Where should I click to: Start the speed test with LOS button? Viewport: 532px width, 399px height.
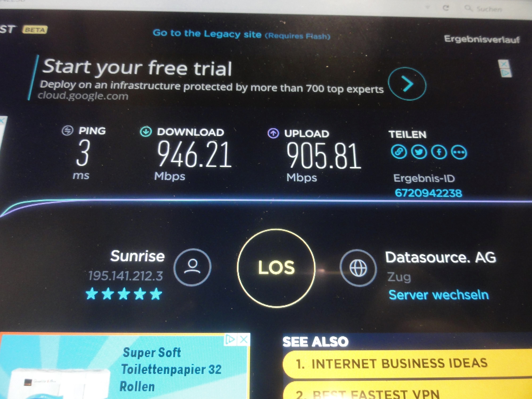point(276,268)
